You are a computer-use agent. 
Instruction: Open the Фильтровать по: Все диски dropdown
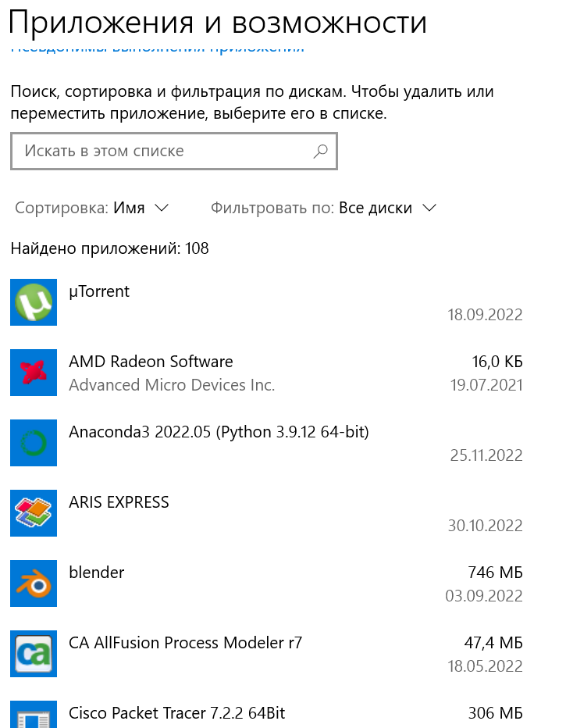pos(324,208)
